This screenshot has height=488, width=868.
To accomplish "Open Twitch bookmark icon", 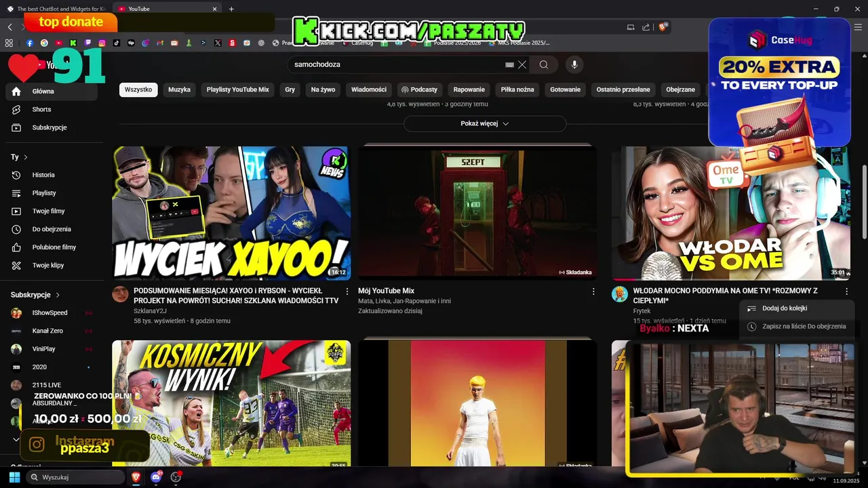I will point(87,43).
